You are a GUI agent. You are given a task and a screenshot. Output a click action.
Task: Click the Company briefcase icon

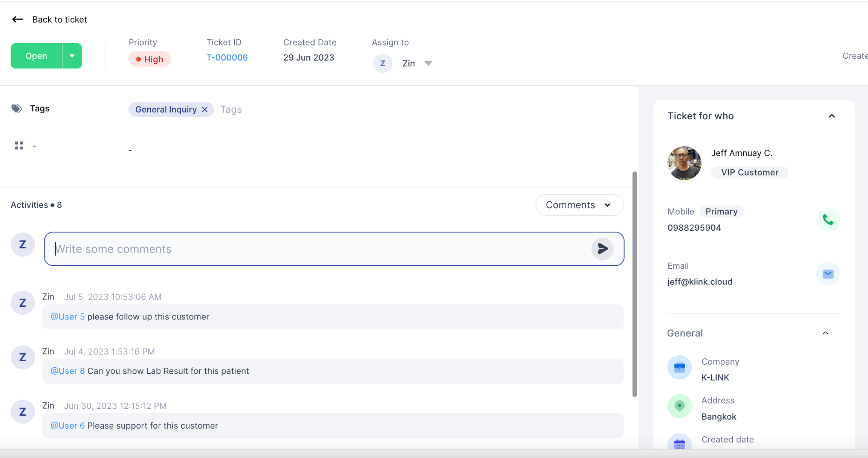coord(679,367)
